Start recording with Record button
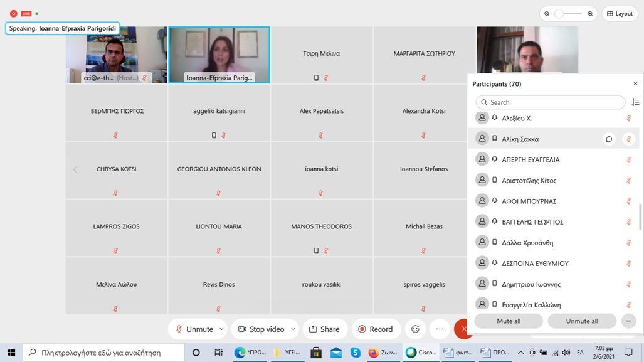 (375, 329)
